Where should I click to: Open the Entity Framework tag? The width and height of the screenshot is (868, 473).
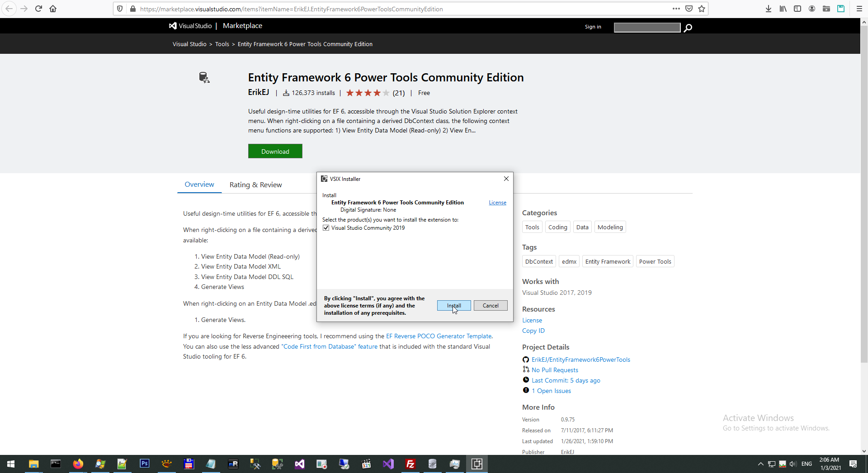[608, 261]
